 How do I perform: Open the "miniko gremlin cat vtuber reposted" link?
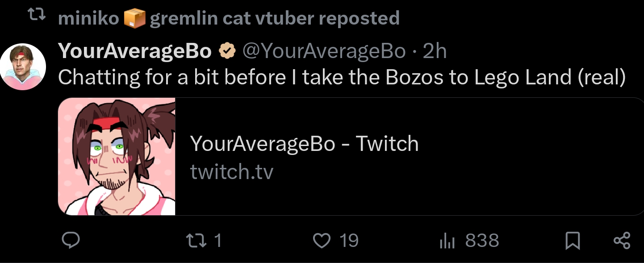click(x=229, y=18)
